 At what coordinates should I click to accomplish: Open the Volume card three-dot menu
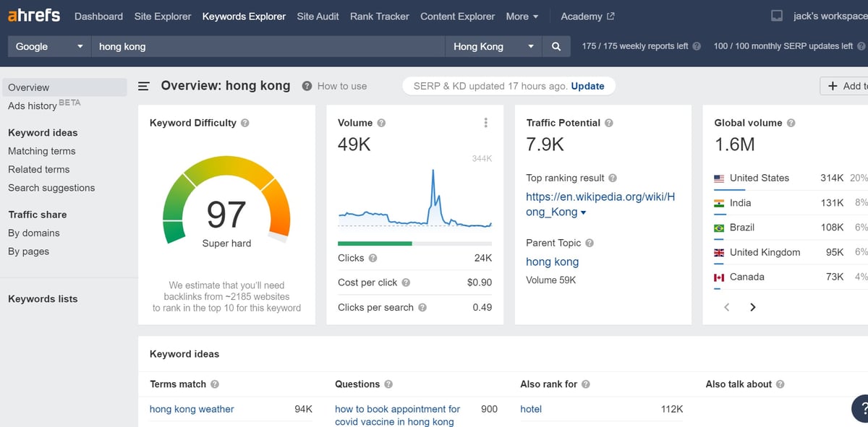click(x=485, y=123)
